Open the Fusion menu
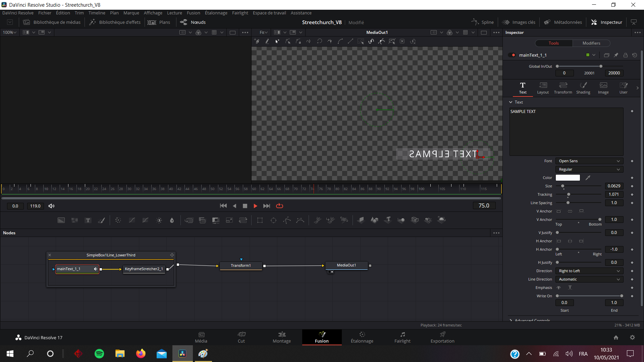This screenshot has height=362, width=644. point(193,13)
